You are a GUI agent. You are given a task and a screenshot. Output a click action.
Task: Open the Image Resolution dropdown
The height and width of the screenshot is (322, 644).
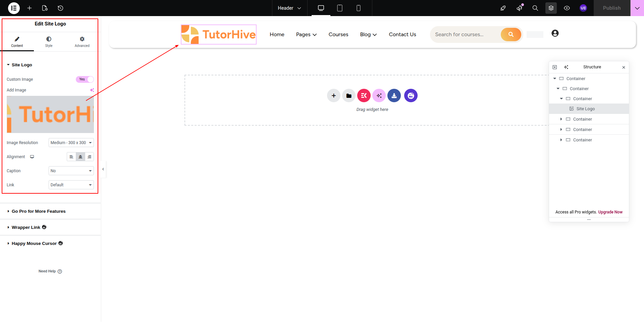pyautogui.click(x=71, y=143)
